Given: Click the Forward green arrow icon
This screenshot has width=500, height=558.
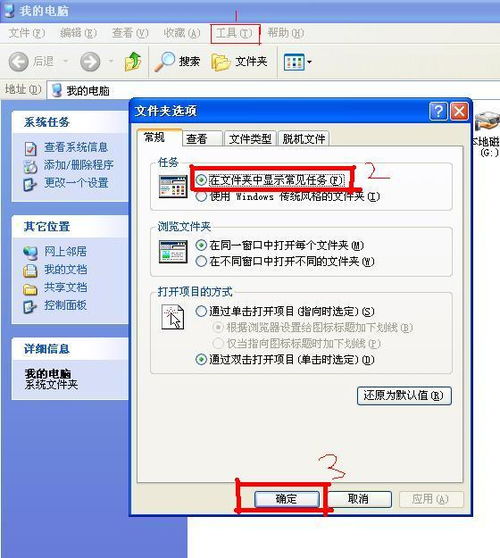Looking at the screenshot, I should pyautogui.click(x=90, y=62).
